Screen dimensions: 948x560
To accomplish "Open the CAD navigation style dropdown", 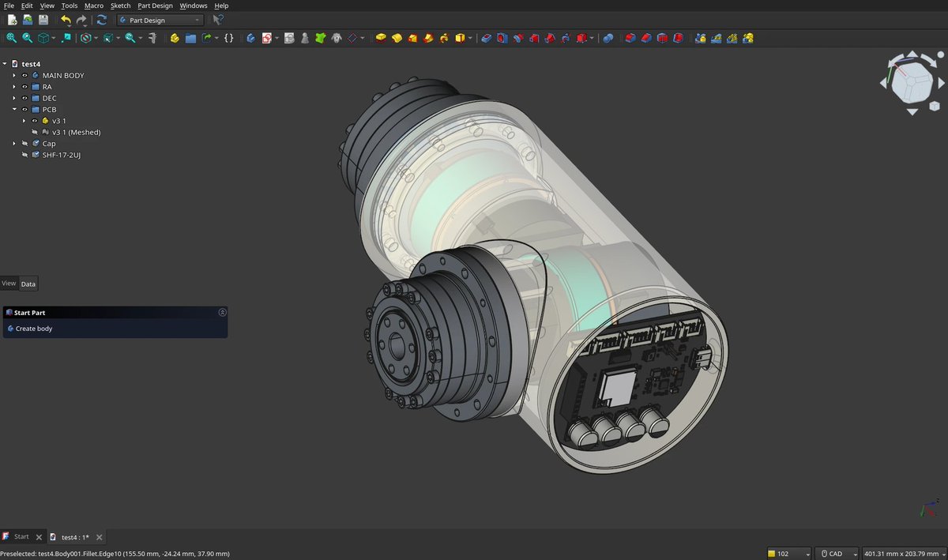I will (837, 554).
